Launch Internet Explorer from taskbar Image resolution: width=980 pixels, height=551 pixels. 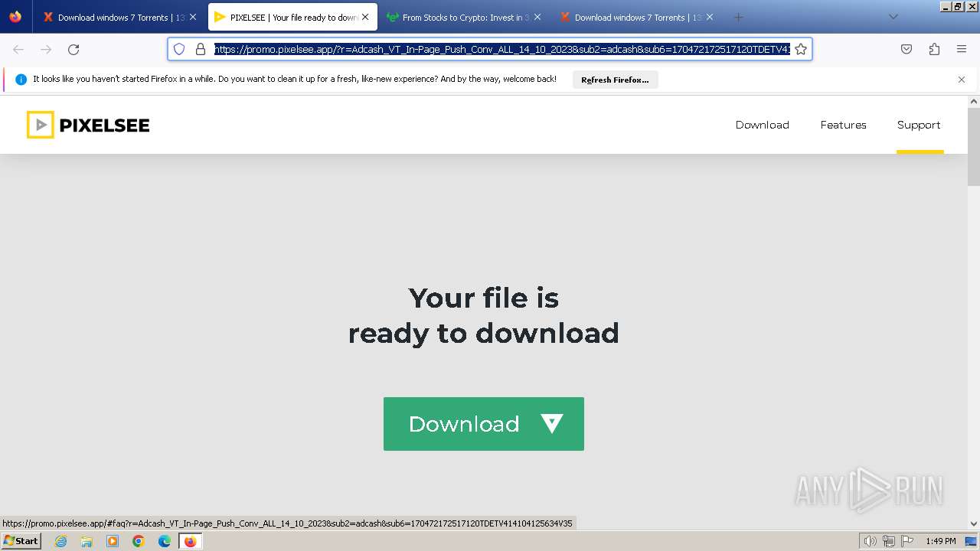click(60, 541)
